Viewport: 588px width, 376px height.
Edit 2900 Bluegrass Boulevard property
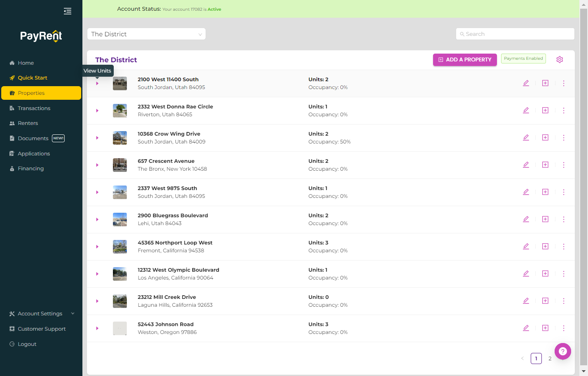[526, 219]
